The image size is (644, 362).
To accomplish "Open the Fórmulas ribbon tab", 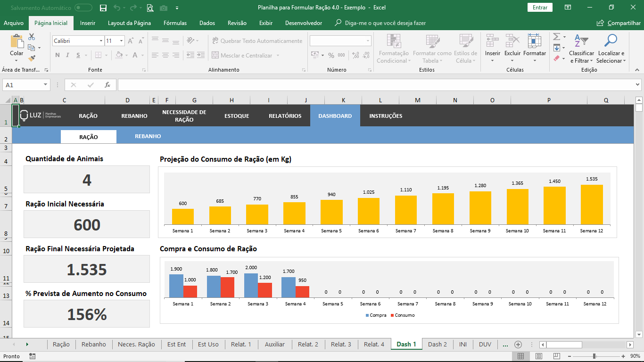I will pos(175,23).
